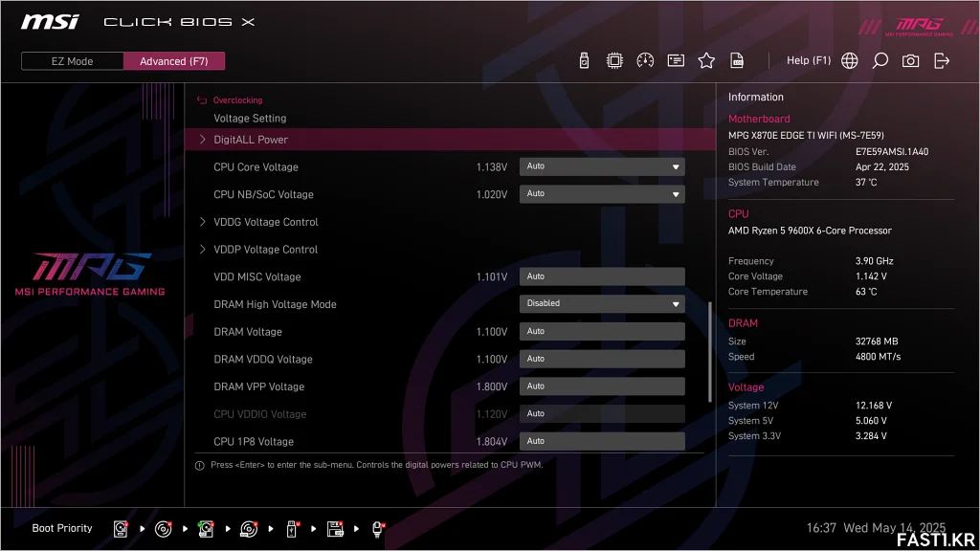Screen dimensions: 980x551
Task: Select the USB optical disc boot icon
Action: pyautogui.click(x=249, y=528)
